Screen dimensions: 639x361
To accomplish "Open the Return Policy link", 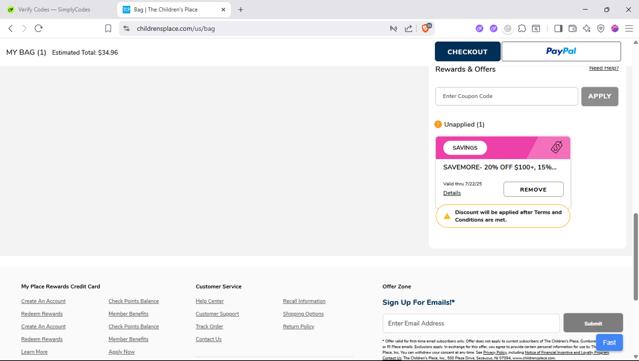I will 298,326.
